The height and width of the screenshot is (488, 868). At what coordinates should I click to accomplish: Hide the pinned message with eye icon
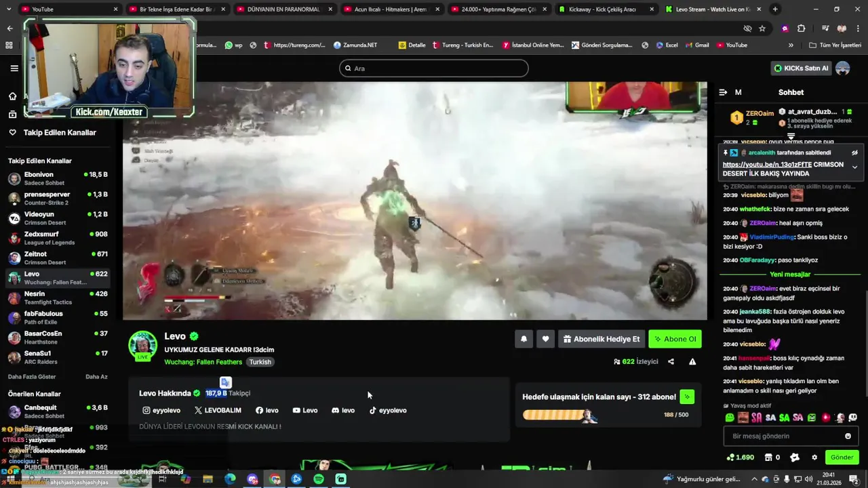coord(854,153)
